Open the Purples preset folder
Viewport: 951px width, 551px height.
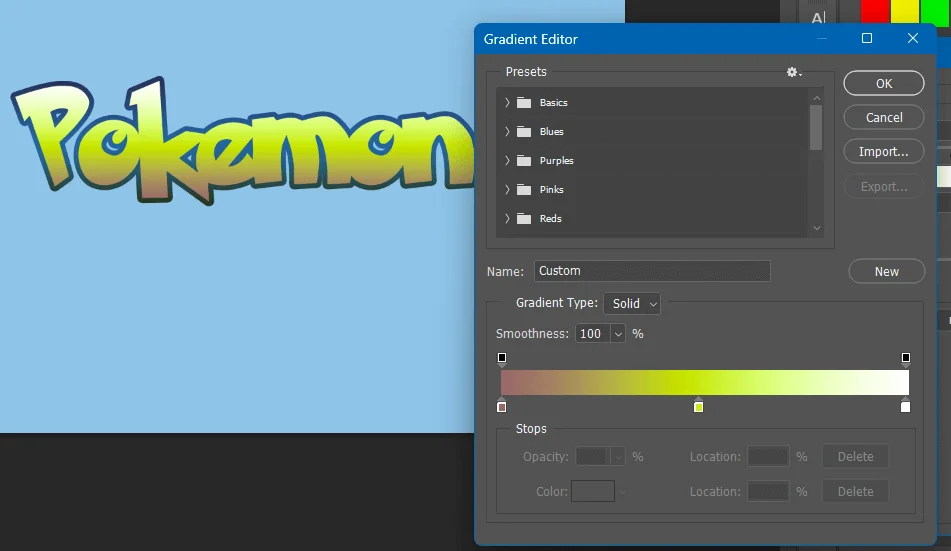[x=524, y=161]
